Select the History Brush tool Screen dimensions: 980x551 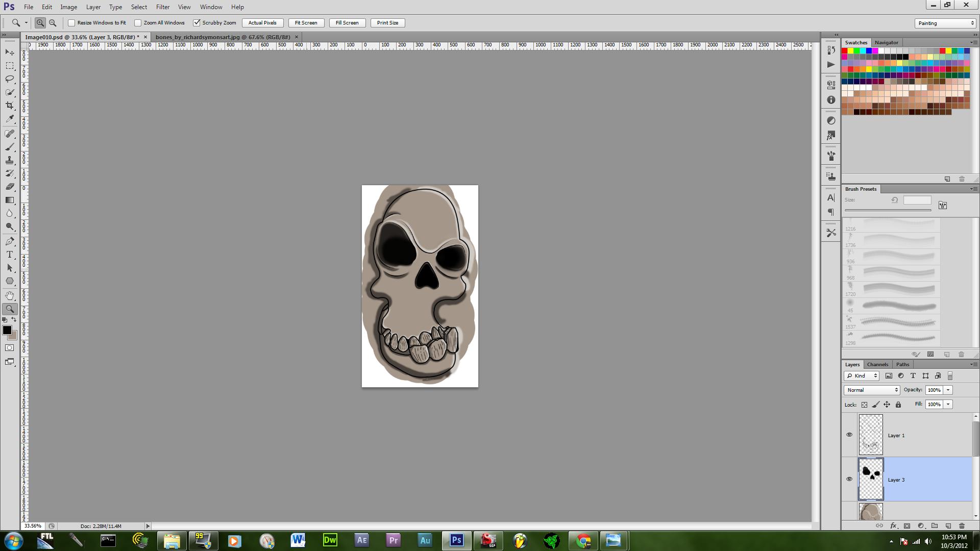10,173
